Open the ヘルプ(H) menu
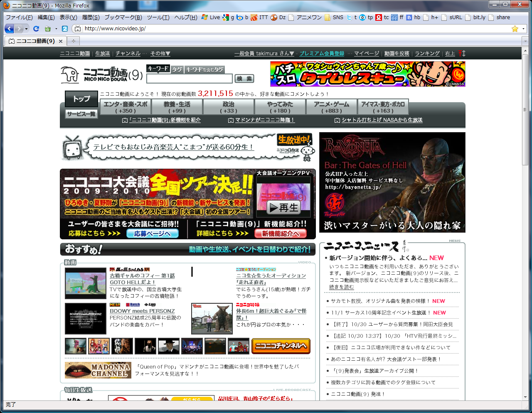Image resolution: width=532 pixels, height=413 pixels. pyautogui.click(x=186, y=17)
